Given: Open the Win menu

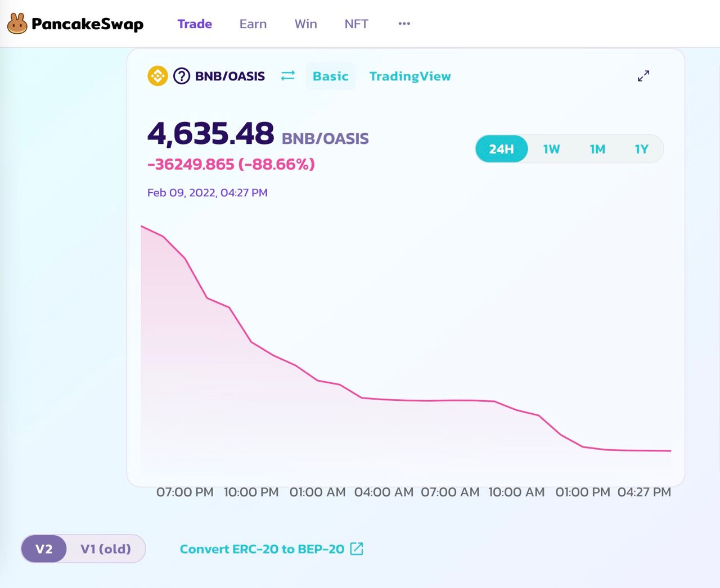Looking at the screenshot, I should (306, 24).
